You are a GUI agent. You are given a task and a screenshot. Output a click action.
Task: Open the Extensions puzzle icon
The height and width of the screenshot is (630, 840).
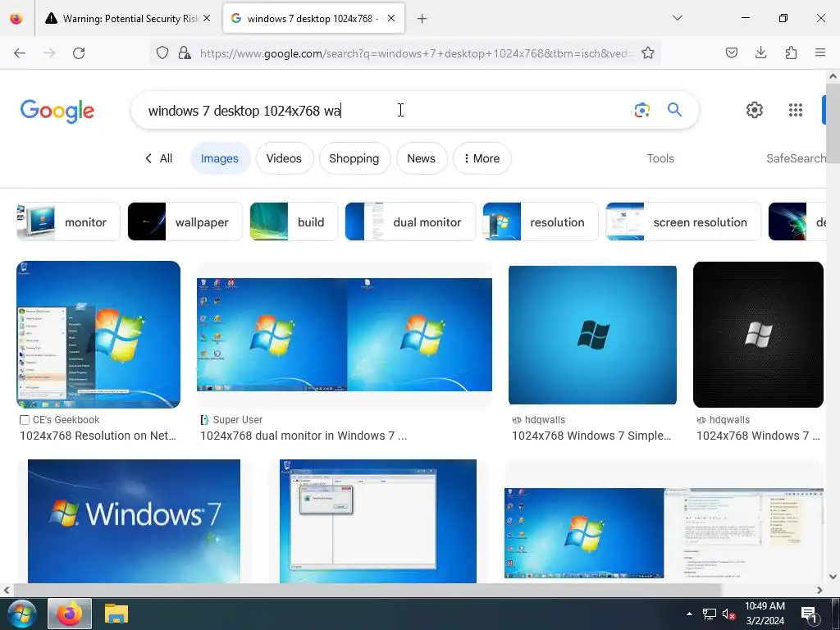(x=791, y=52)
